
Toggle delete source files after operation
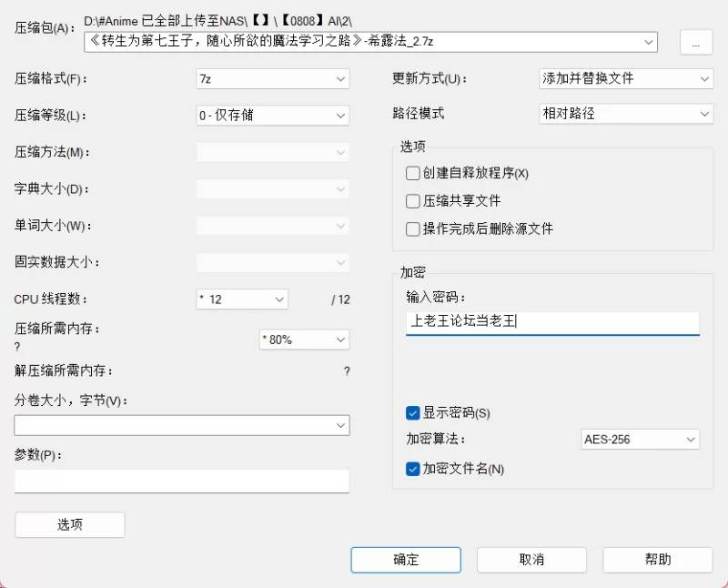[x=412, y=229]
